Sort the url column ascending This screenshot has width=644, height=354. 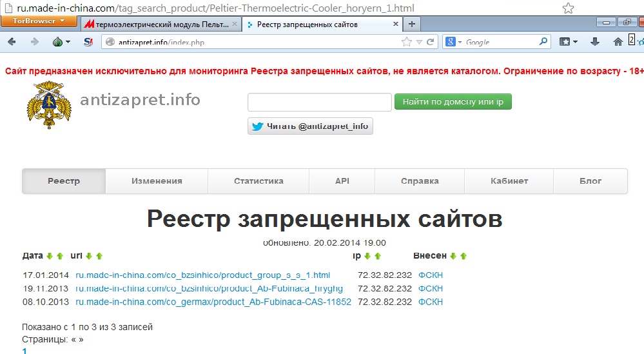pos(99,256)
